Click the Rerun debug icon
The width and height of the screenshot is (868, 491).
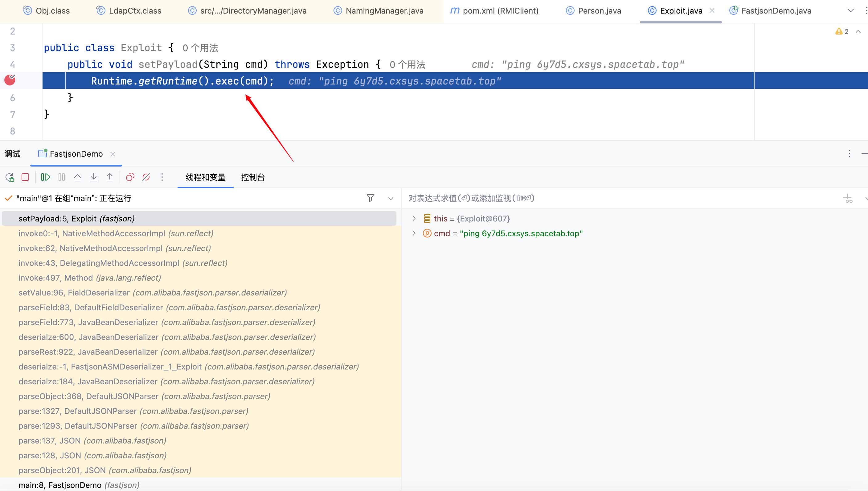point(10,177)
